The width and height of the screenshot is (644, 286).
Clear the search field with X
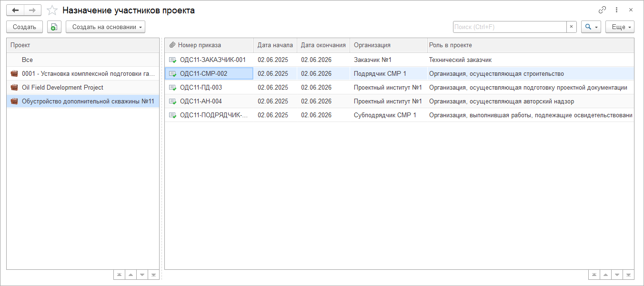point(571,27)
